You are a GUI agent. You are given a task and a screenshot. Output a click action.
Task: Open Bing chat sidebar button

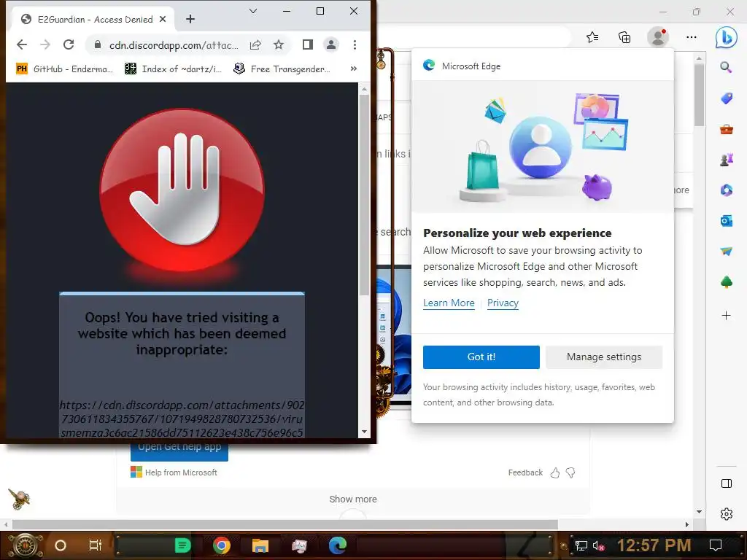tap(727, 37)
